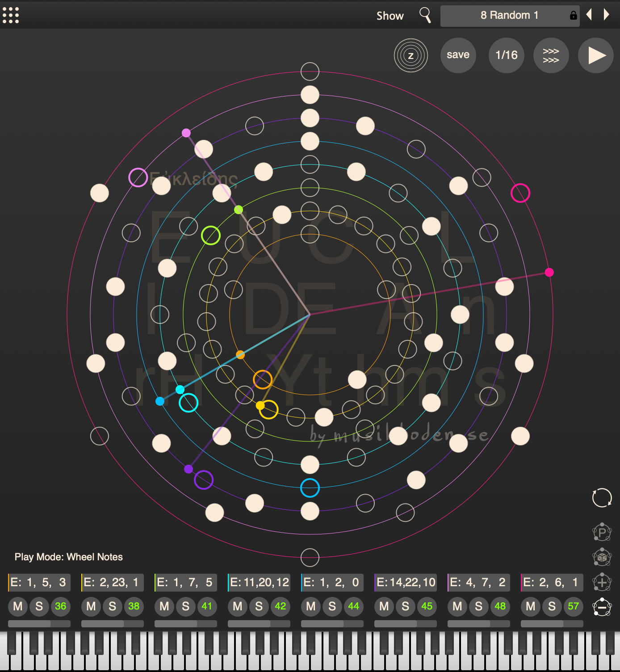
Task: Click the Play Mode: Wheel Notes label
Action: click(x=69, y=557)
